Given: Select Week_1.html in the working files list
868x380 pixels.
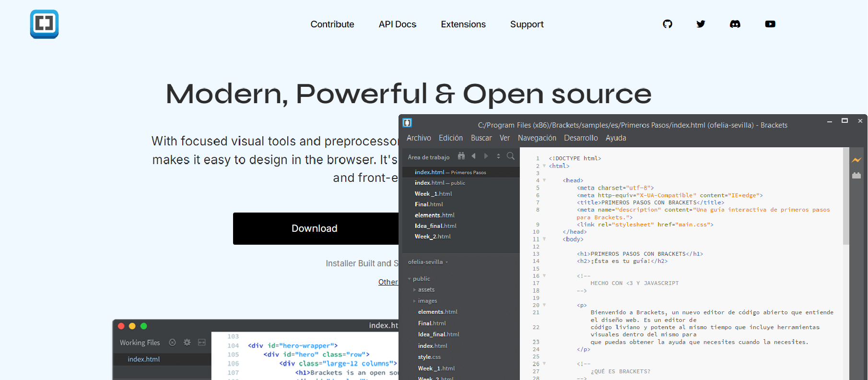Looking at the screenshot, I should pos(461,194).
